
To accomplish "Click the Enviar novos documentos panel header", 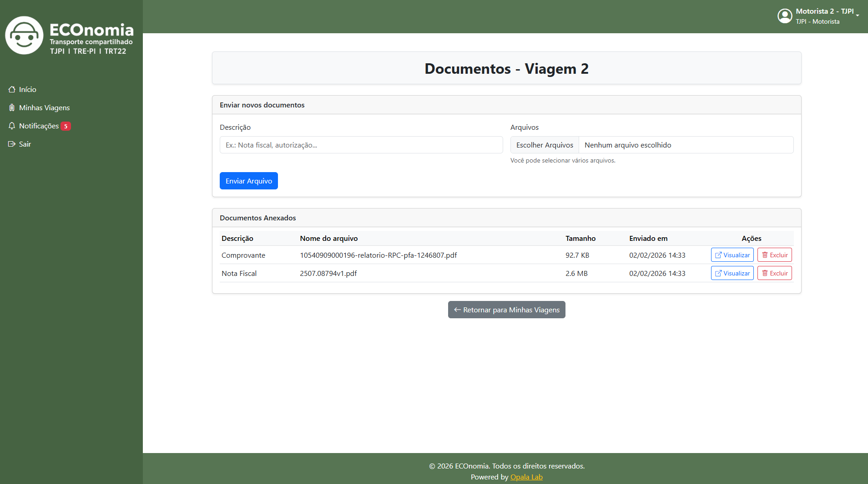I will pos(507,105).
